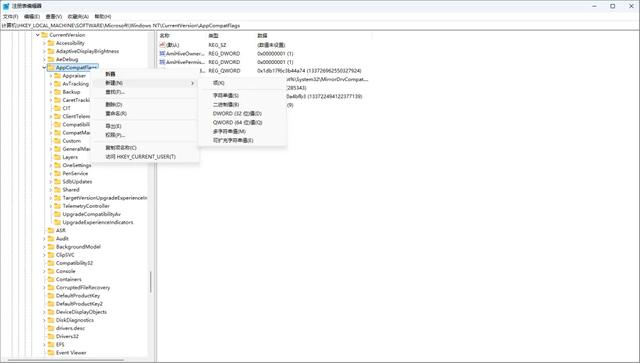Screen dimensions: 640x363
Task: Click the DefaultProductKey2 folder icon
Action: point(51,304)
